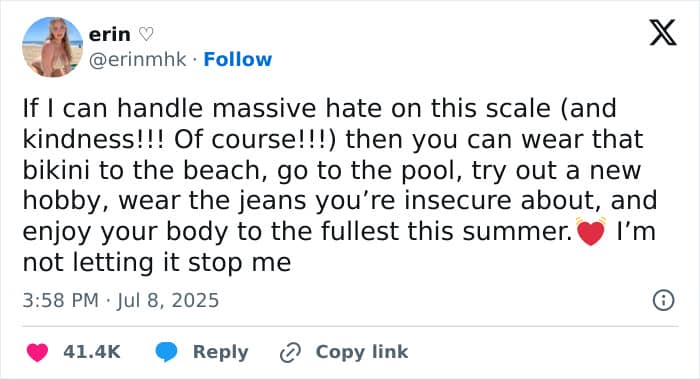700x379 pixels.
Task: Open erin's beach profile picture
Action: [52, 47]
